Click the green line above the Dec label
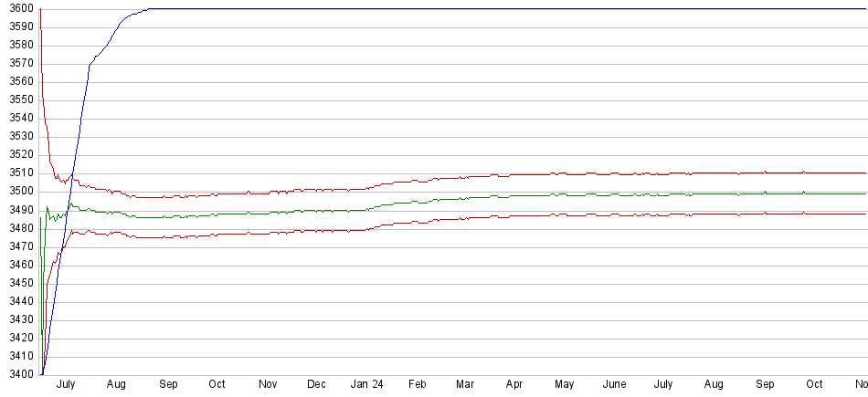This screenshot has width=868, height=397. 316,211
